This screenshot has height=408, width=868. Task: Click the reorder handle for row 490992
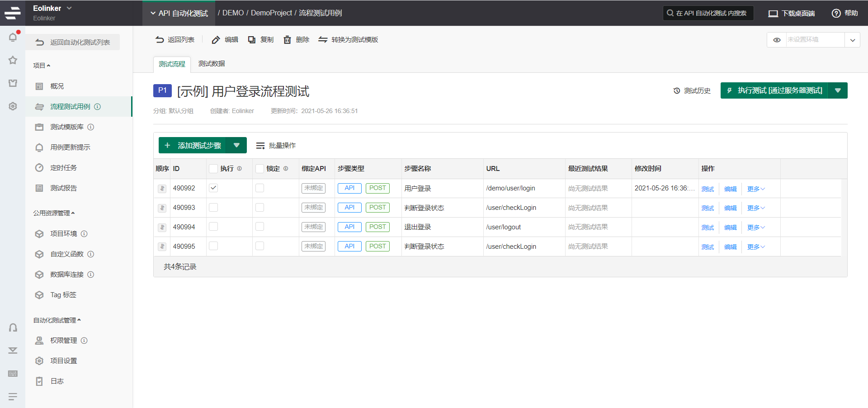[x=162, y=189]
